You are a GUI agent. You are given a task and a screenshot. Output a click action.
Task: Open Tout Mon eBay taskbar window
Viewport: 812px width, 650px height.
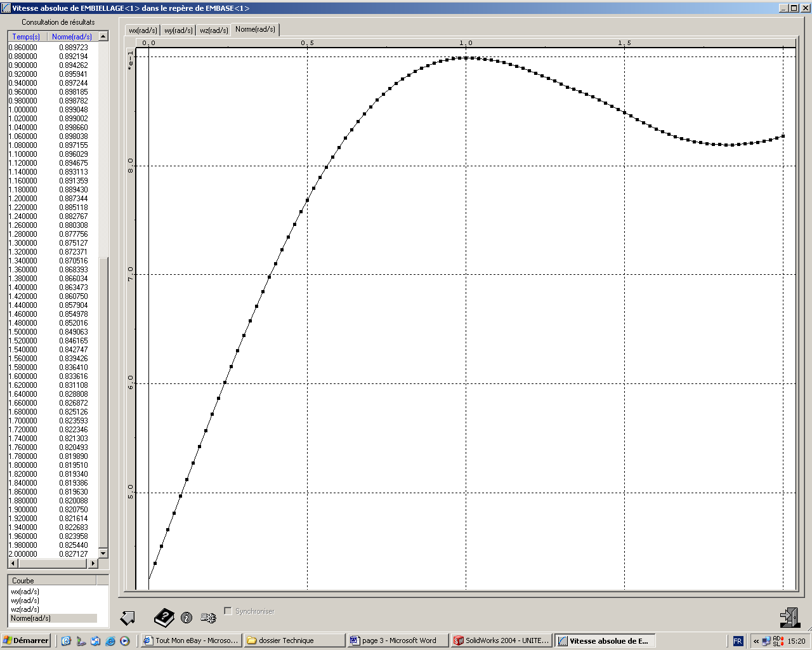(x=190, y=640)
